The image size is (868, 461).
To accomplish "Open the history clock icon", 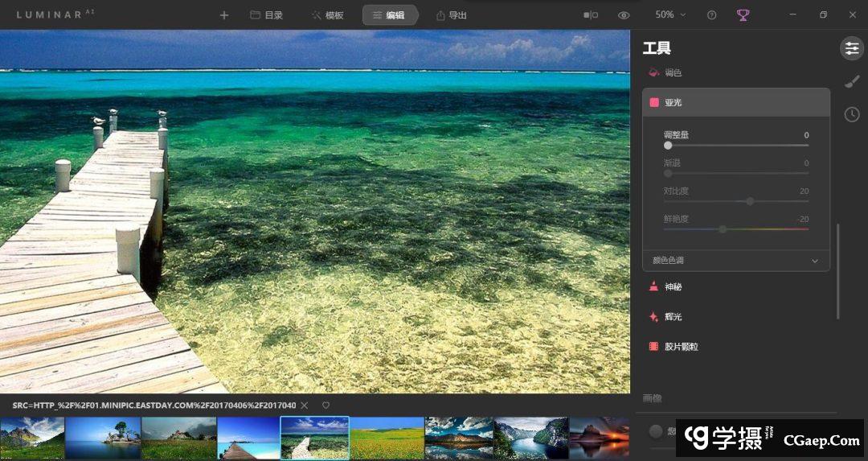I will (x=852, y=114).
